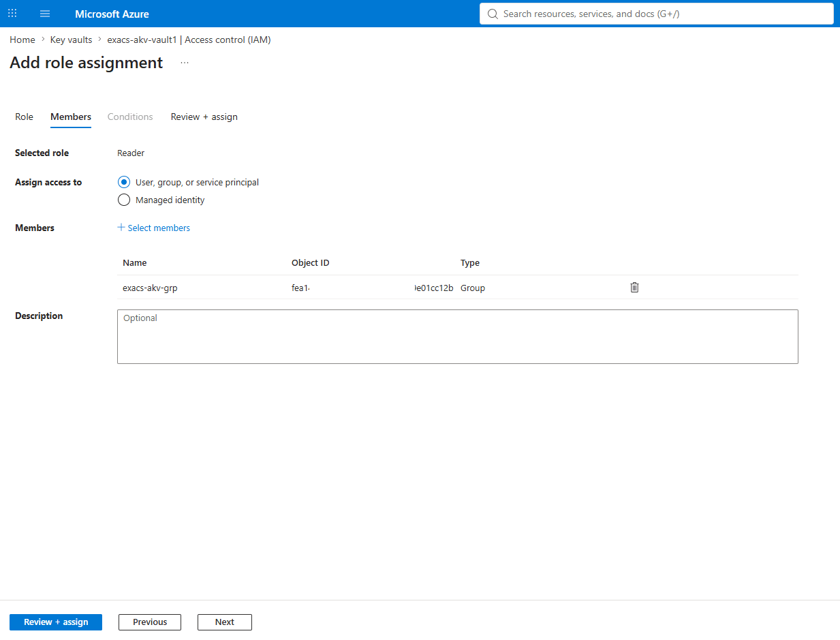
Task: Click the Add role assignment heading
Action: [87, 63]
